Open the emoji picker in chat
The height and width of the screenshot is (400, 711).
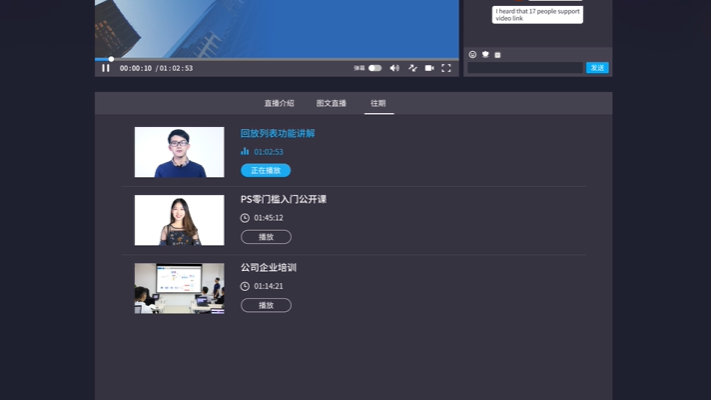pos(472,54)
